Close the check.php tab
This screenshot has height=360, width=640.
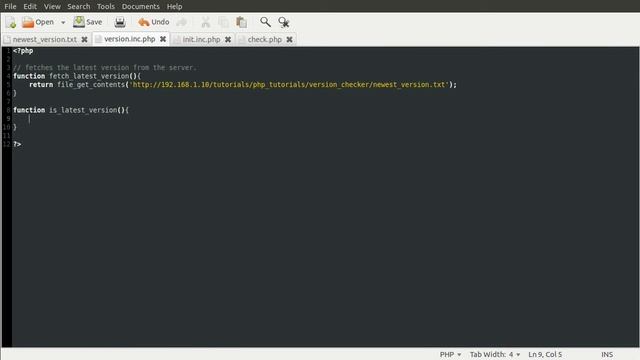click(x=289, y=40)
